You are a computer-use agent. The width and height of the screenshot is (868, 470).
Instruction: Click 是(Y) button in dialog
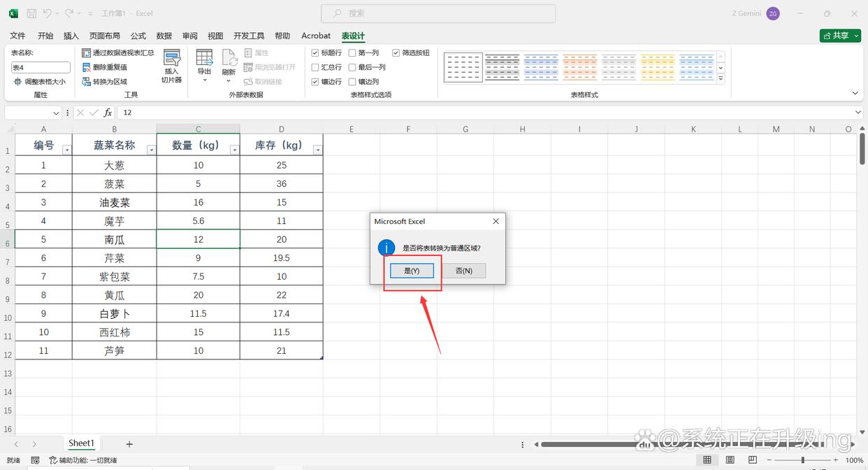412,271
